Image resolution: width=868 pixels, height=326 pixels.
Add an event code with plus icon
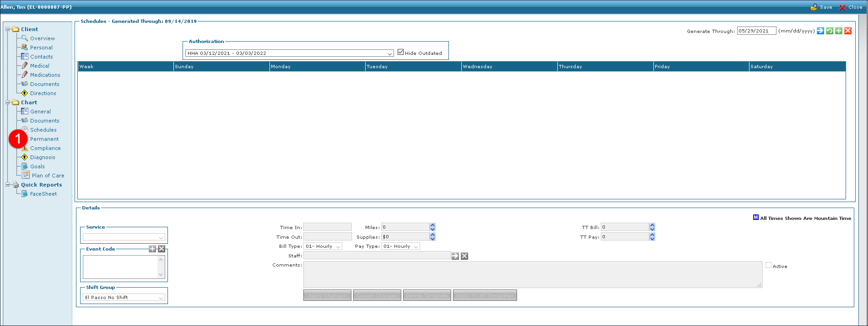pos(152,249)
